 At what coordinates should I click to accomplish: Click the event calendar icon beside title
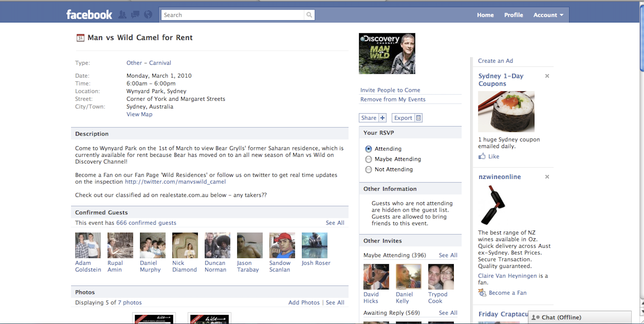coord(80,38)
